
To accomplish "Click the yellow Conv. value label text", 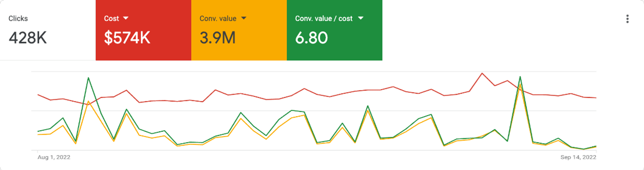I will pyautogui.click(x=218, y=19).
